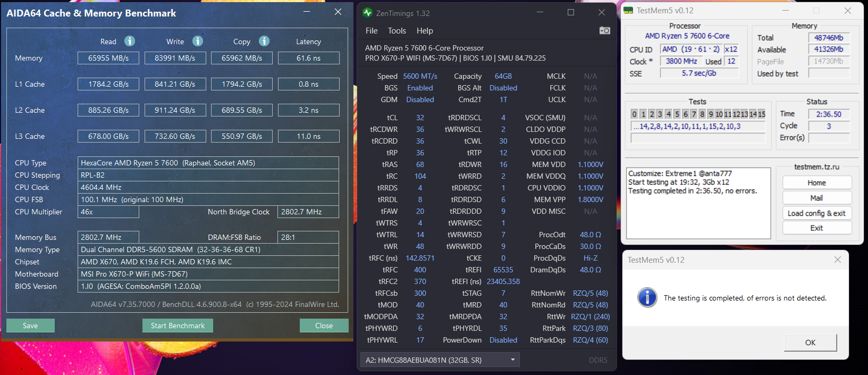Viewport: 868px width, 375px height.
Task: Click test number 0 box in TestMem5
Action: (634, 114)
